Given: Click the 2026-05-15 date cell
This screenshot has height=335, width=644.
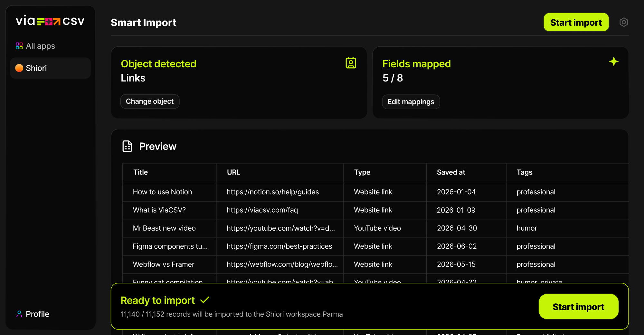Looking at the screenshot, I should tap(466, 264).
